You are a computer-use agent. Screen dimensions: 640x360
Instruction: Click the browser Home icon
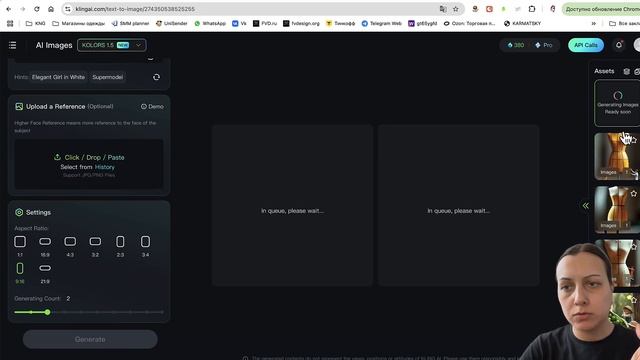point(51,9)
